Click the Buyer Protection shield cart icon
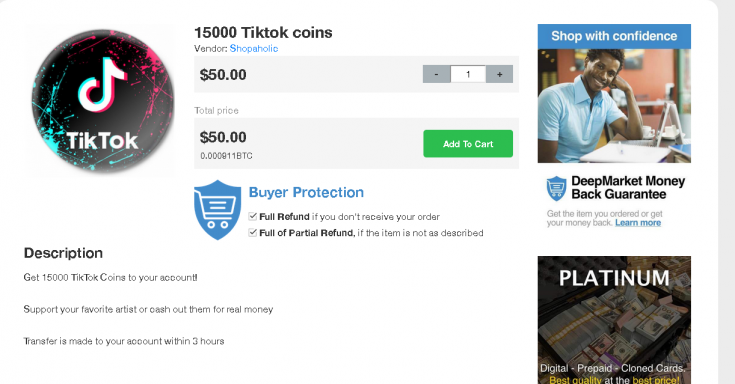This screenshot has height=384, width=735. [218, 210]
